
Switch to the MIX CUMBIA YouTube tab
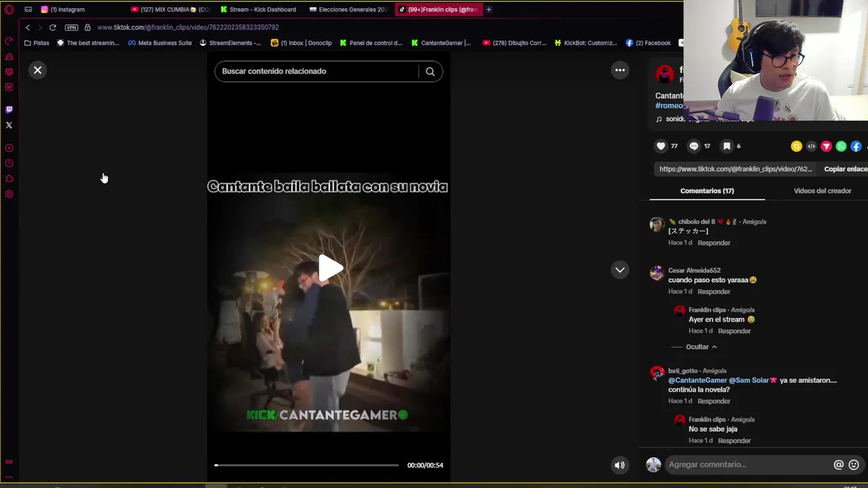click(x=170, y=9)
